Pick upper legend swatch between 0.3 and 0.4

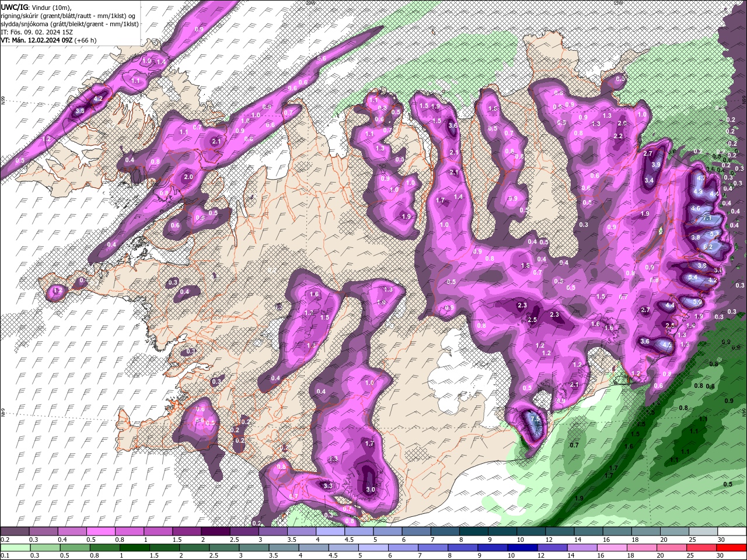(x=44, y=531)
